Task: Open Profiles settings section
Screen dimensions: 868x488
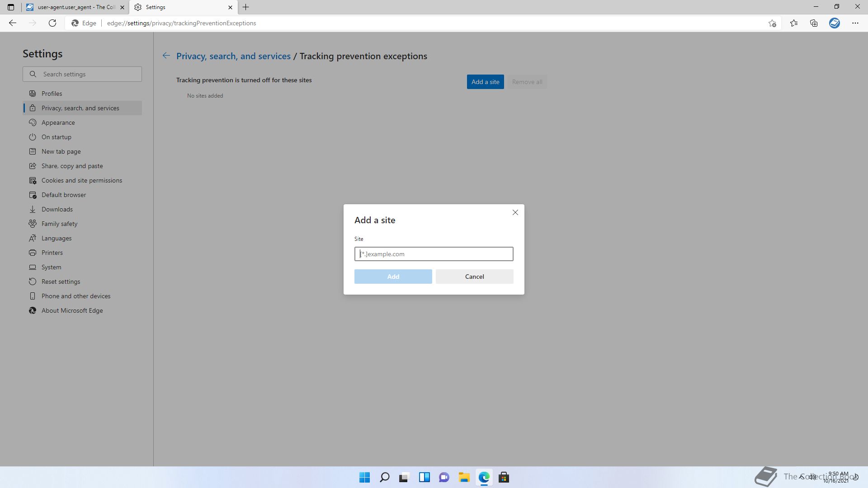Action: click(x=82, y=94)
